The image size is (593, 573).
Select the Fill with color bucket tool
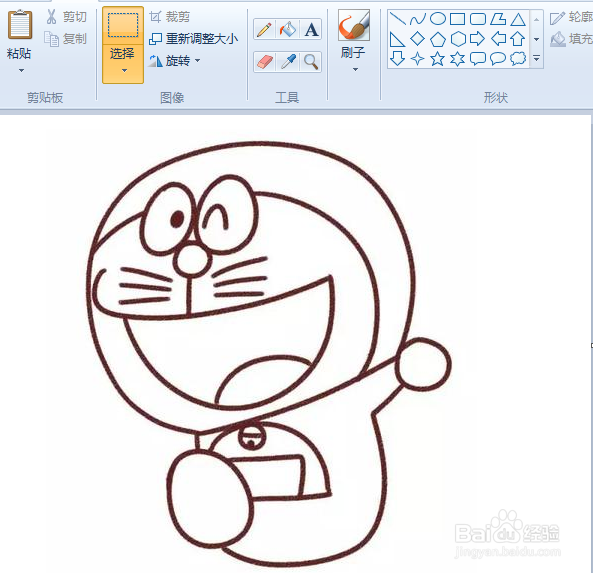pos(288,29)
